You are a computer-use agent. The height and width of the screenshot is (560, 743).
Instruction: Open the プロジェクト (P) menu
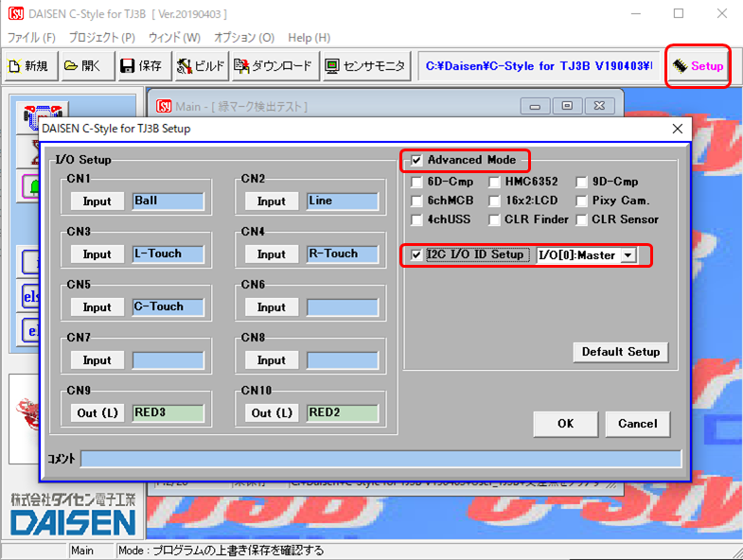102,38
